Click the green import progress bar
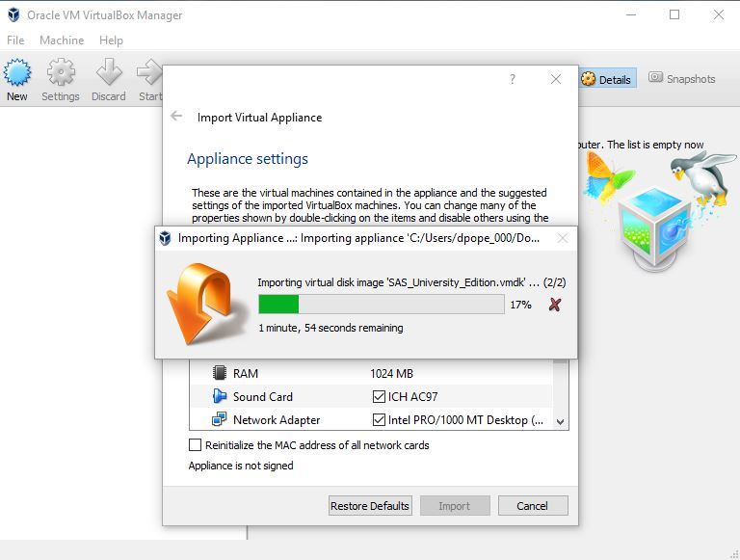This screenshot has height=560, width=740. (382, 304)
